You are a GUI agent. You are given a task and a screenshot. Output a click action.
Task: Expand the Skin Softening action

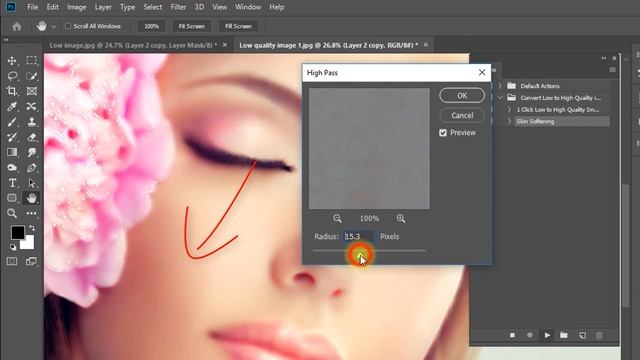coord(509,121)
